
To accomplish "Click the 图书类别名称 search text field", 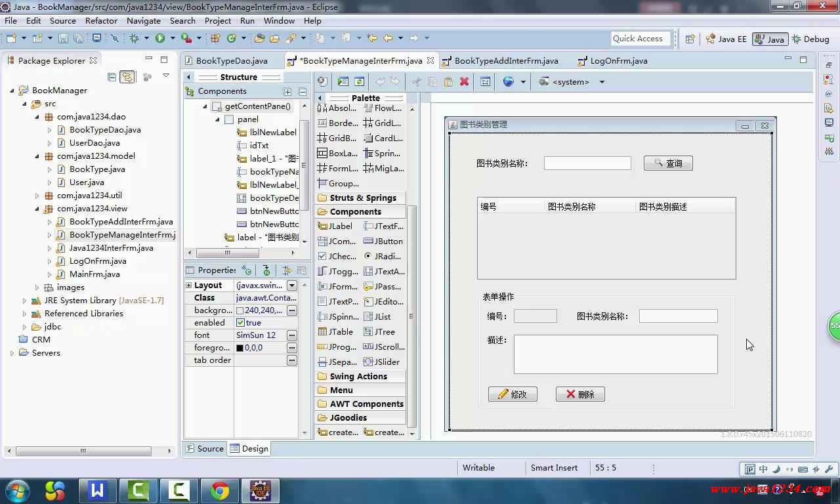I will click(587, 163).
